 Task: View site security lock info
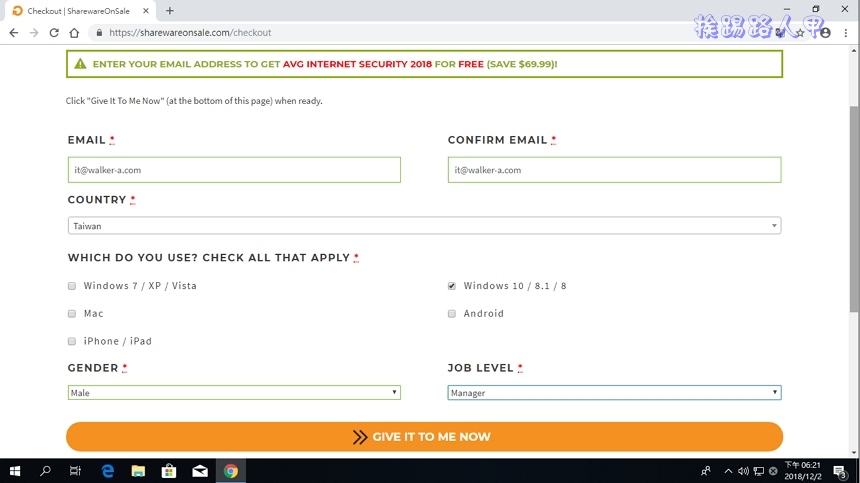(x=99, y=33)
